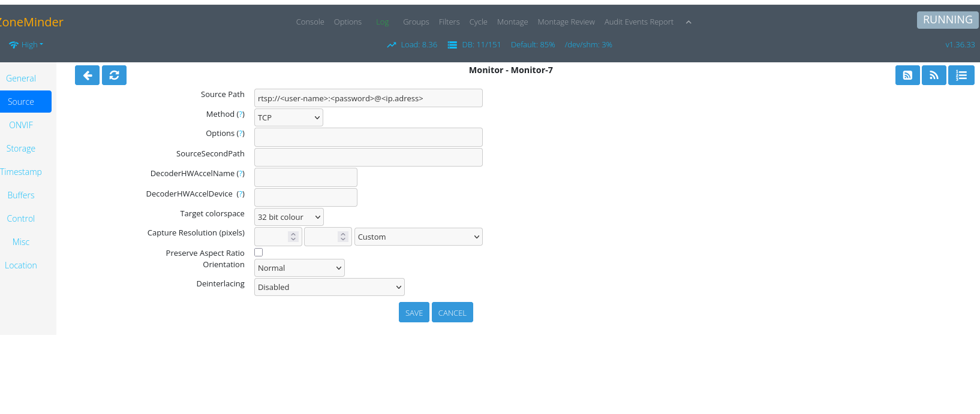The width and height of the screenshot is (980, 414).
Task: Click the square RSS feed icon button
Action: [907, 75]
